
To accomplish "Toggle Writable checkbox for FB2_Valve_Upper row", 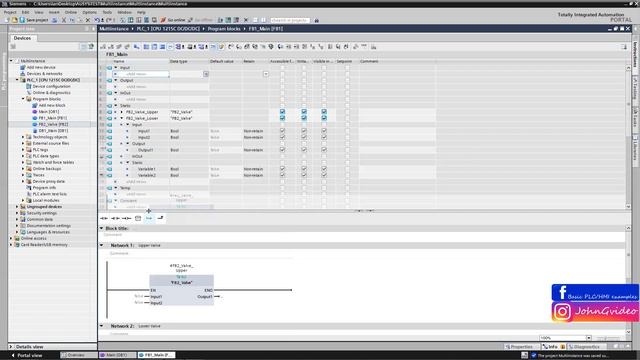I will point(304,112).
